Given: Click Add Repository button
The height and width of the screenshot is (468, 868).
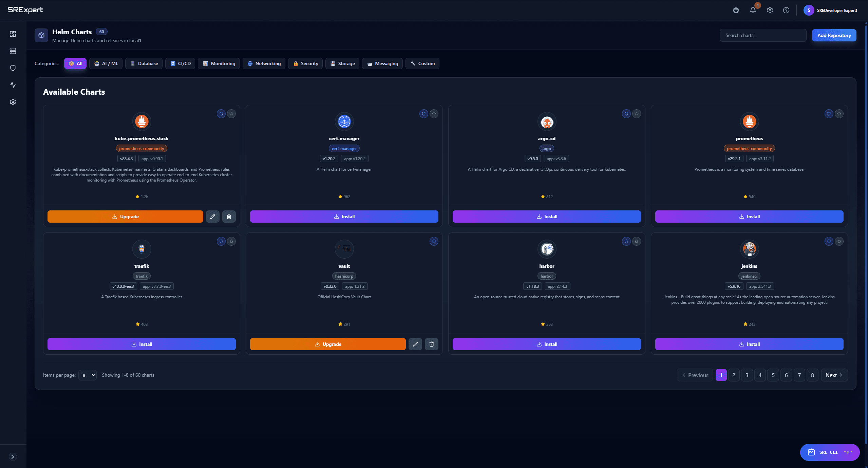Looking at the screenshot, I should pos(833,35).
